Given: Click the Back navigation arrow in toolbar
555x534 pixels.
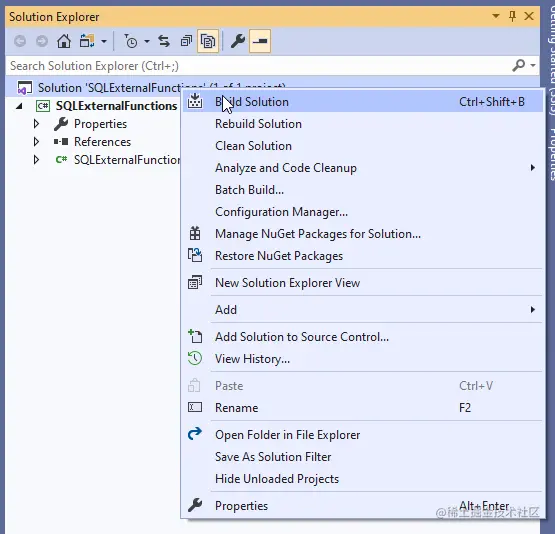Looking at the screenshot, I should 20,41.
